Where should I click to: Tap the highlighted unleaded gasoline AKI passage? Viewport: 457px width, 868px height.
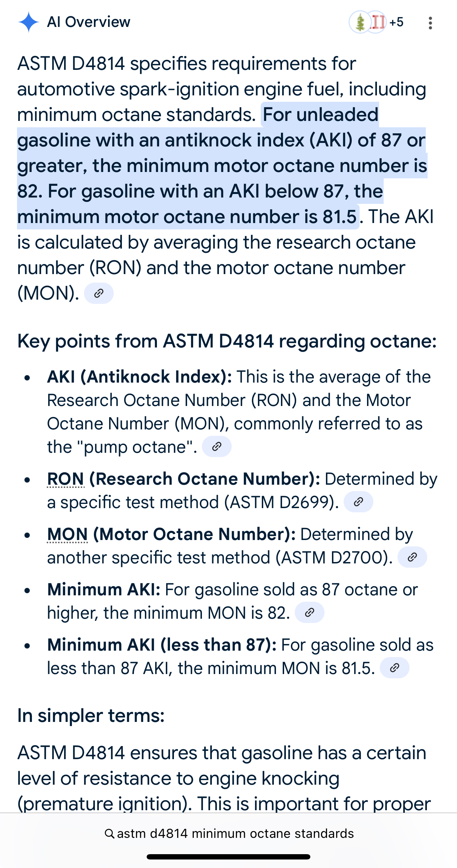222,166
